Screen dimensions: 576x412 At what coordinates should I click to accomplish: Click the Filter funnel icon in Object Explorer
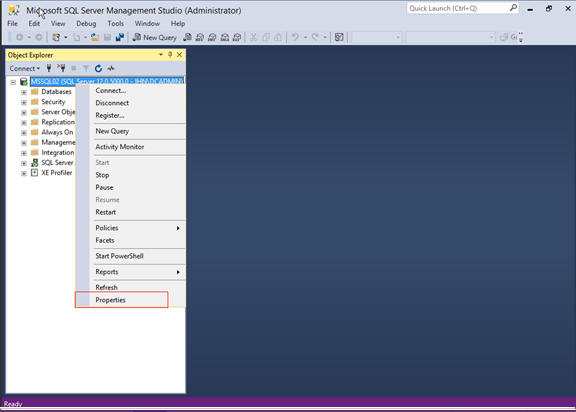[x=86, y=68]
